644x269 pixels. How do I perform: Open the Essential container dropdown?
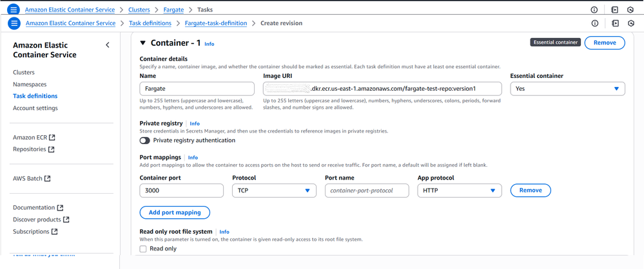567,89
